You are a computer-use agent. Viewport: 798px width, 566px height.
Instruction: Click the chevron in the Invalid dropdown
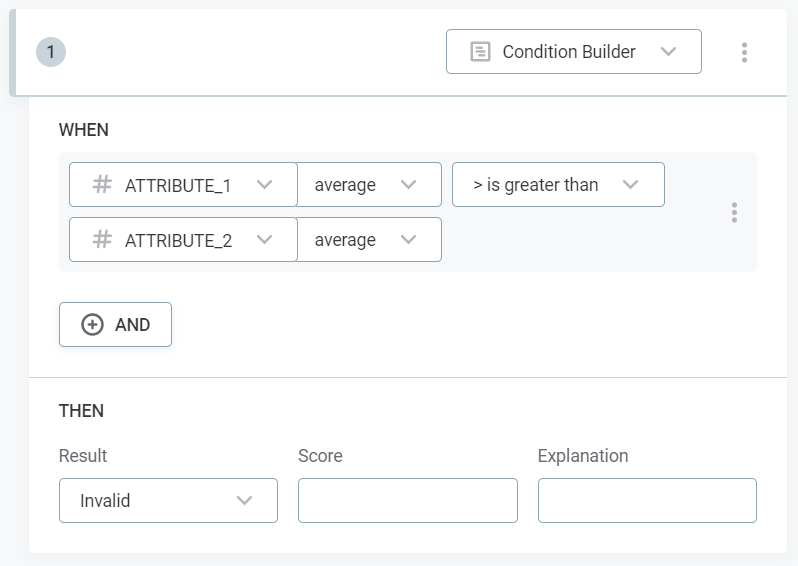(x=244, y=500)
